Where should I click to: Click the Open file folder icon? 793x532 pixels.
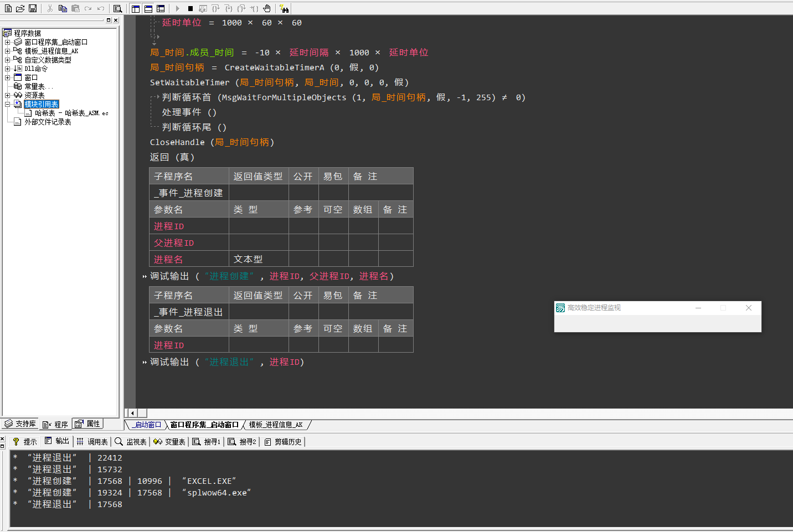click(20, 8)
